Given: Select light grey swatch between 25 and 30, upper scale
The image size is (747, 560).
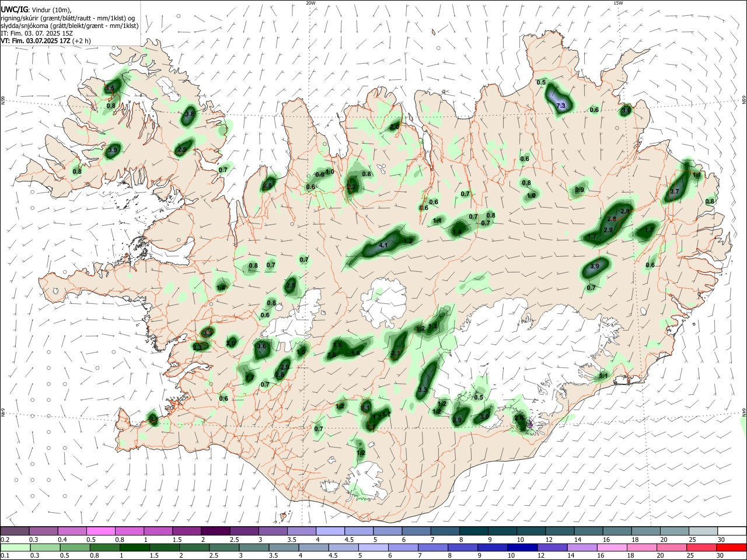Looking at the screenshot, I should tap(702, 531).
